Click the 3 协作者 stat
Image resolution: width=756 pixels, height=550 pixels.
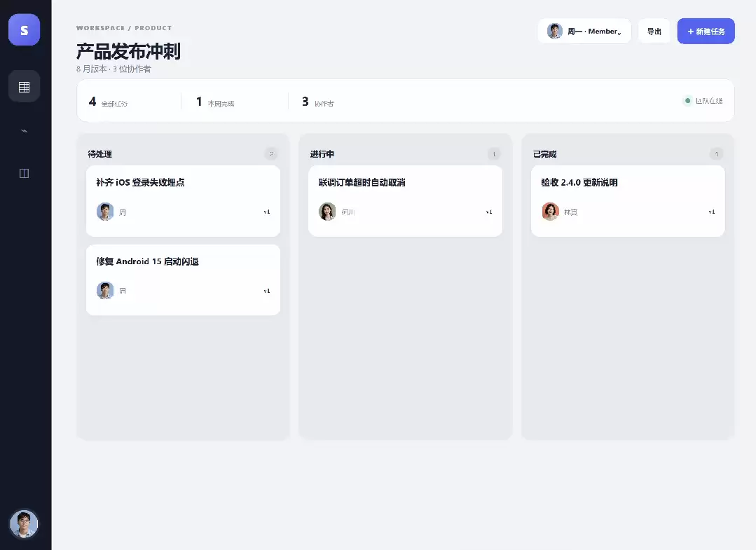pos(317,102)
